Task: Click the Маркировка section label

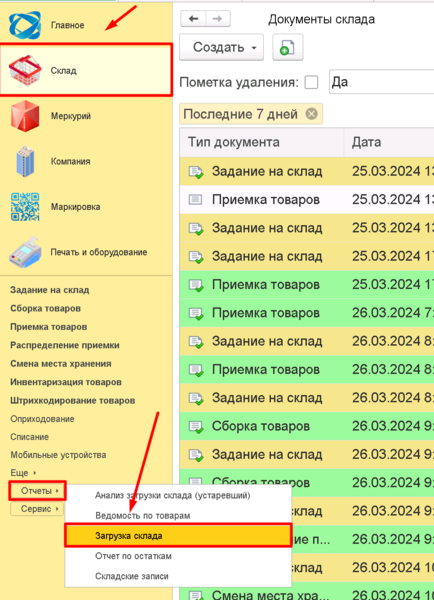Action: tap(75, 207)
